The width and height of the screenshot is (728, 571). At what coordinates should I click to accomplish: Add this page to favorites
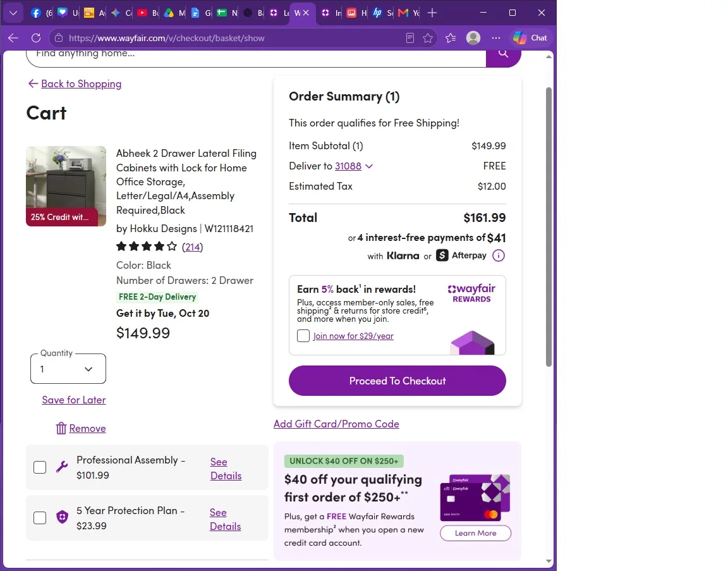tap(428, 38)
